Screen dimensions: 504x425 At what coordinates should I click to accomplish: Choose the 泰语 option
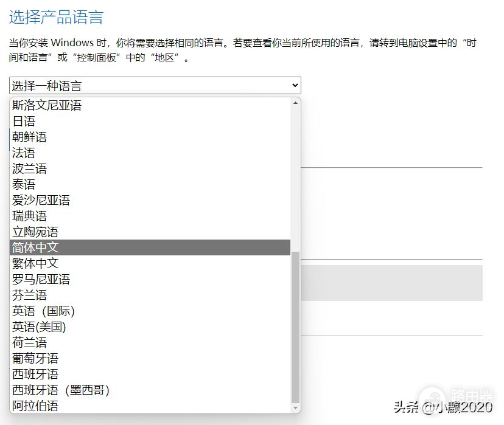(150, 184)
